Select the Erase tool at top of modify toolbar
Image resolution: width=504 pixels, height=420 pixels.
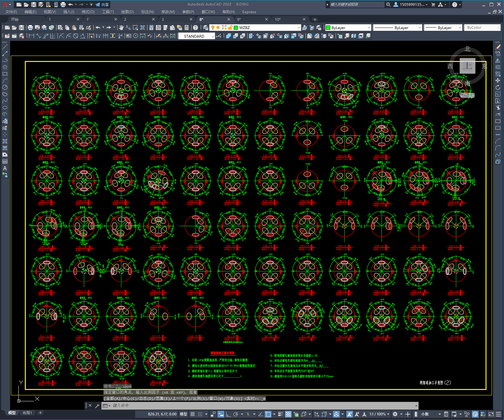pos(498,47)
